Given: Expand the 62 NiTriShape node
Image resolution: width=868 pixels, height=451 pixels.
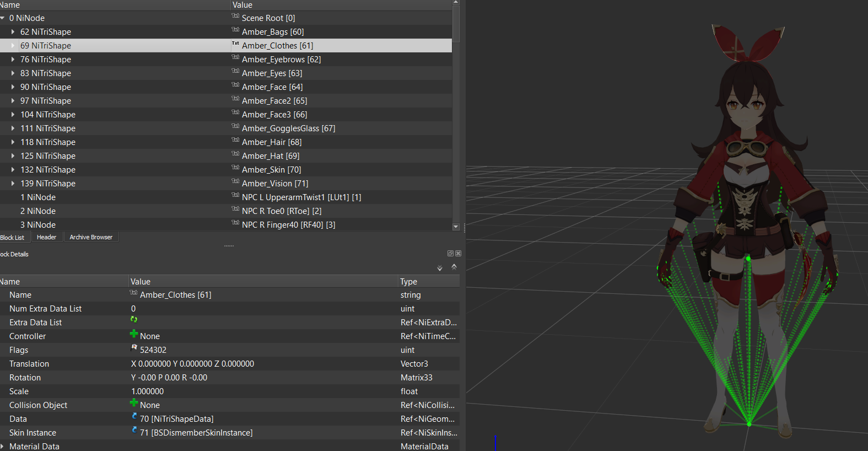Looking at the screenshot, I should pyautogui.click(x=13, y=32).
